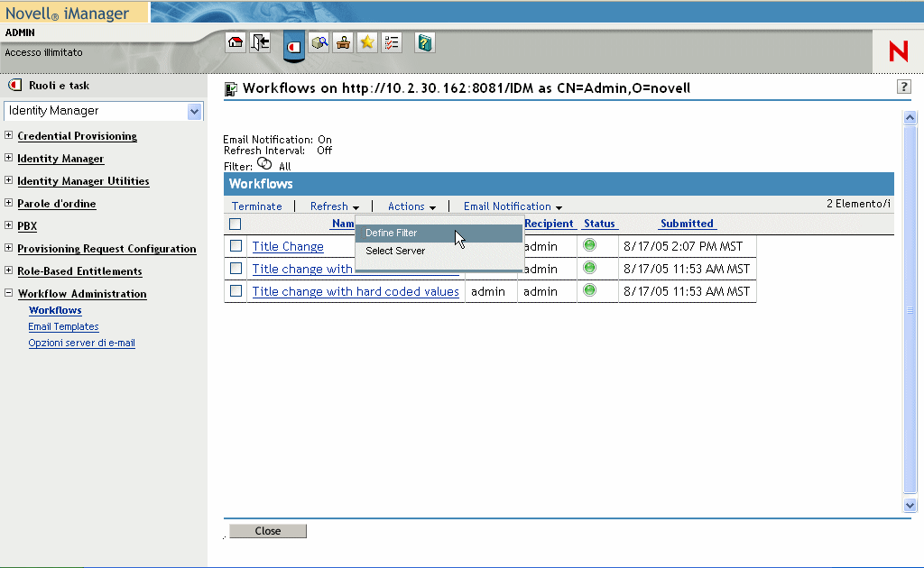Collapse Workflow Administration section
924x568 pixels.
click(x=9, y=294)
